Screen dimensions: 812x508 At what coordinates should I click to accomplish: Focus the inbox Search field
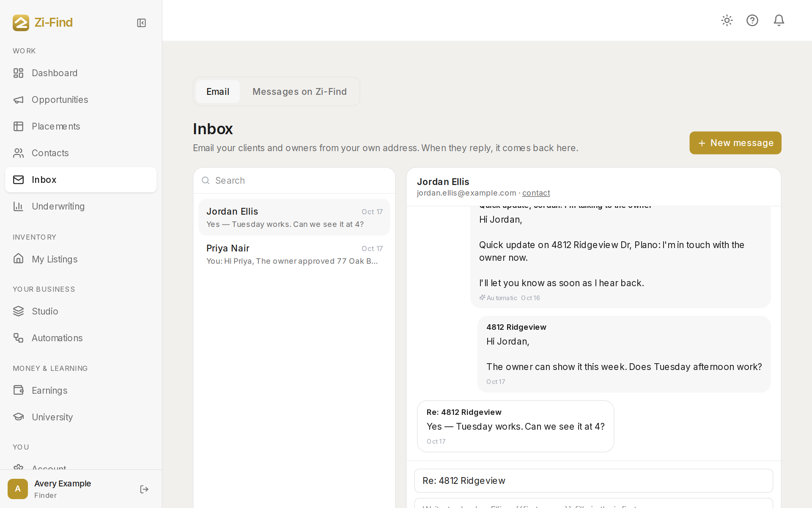(294, 181)
